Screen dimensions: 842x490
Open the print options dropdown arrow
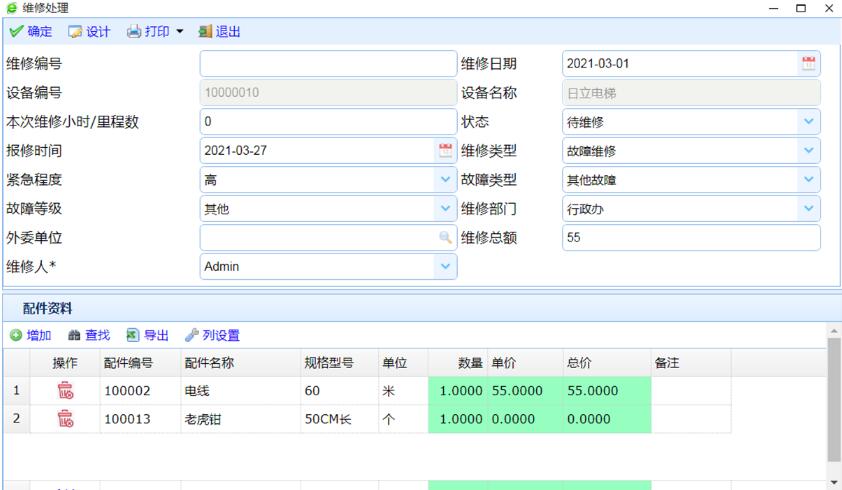tap(180, 32)
